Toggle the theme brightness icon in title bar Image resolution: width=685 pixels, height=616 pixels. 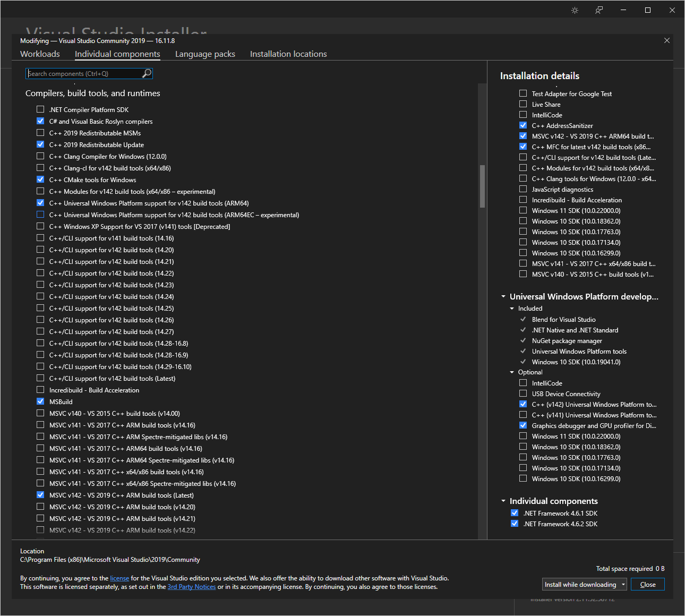click(x=575, y=10)
